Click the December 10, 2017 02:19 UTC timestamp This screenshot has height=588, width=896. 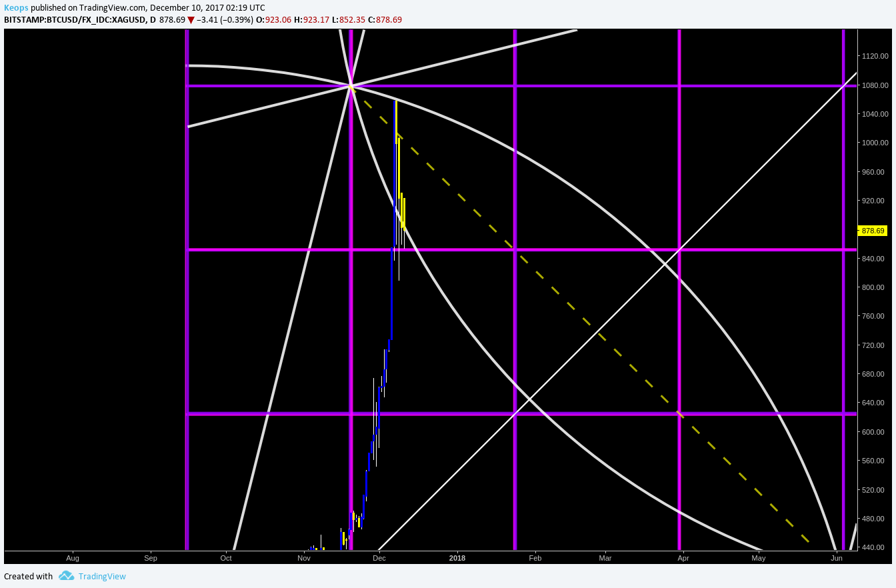click(207, 7)
